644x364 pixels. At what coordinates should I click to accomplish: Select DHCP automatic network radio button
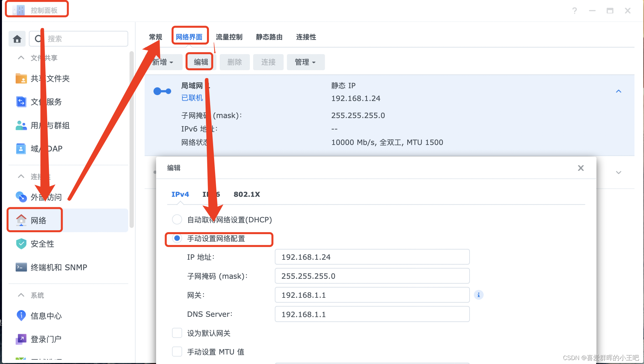tap(177, 219)
